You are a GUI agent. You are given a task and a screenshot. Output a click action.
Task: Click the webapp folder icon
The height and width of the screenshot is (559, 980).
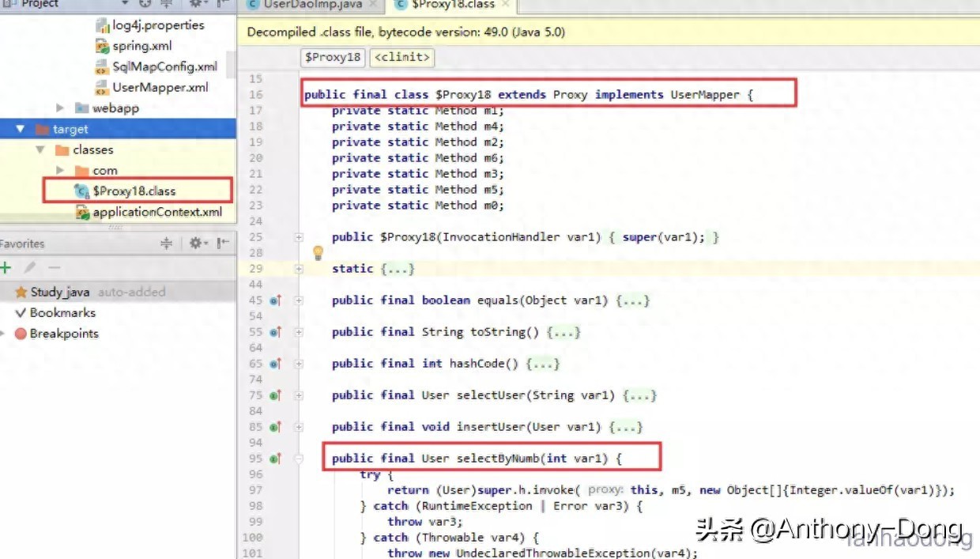81,108
